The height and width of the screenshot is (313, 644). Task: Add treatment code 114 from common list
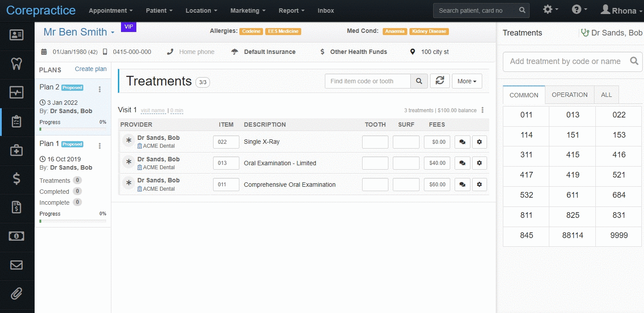coord(526,135)
